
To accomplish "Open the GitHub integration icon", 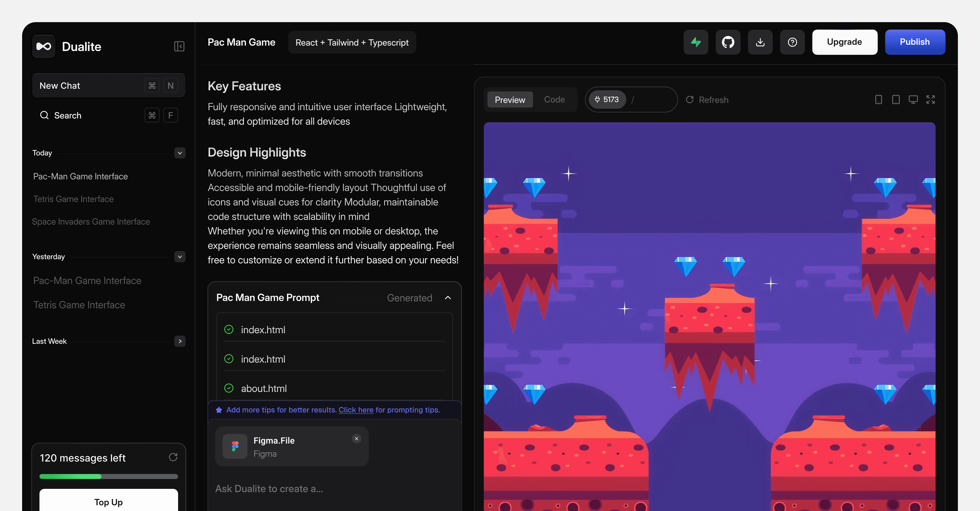I will 728,42.
